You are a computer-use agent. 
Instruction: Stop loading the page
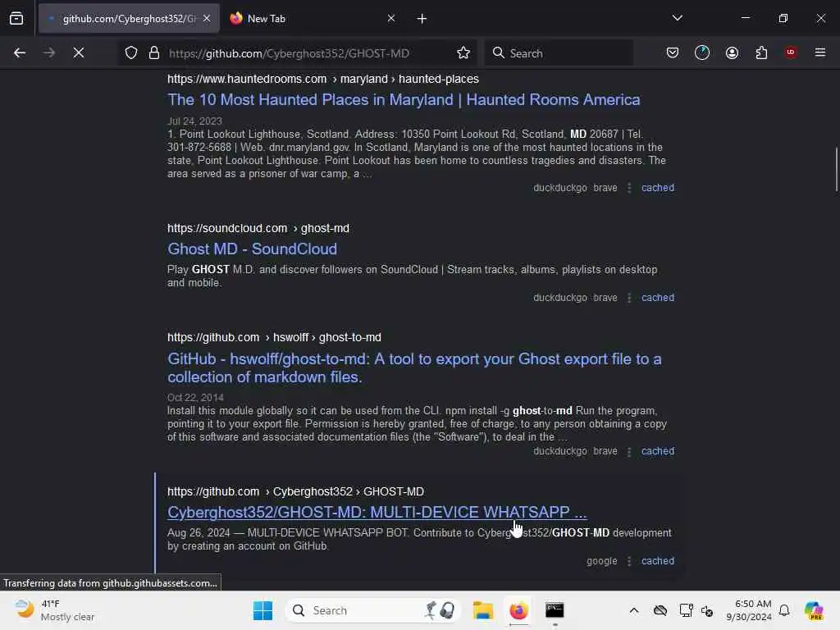(x=79, y=53)
